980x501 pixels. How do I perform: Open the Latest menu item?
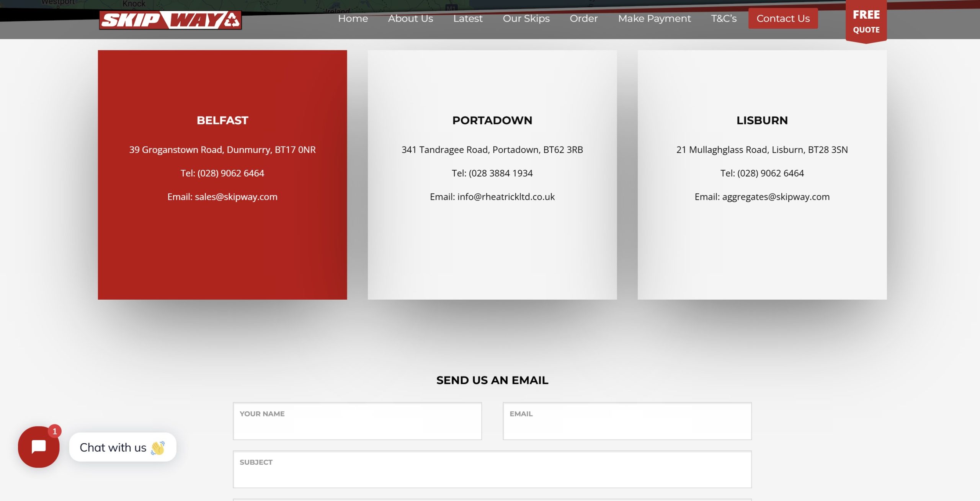point(468,18)
